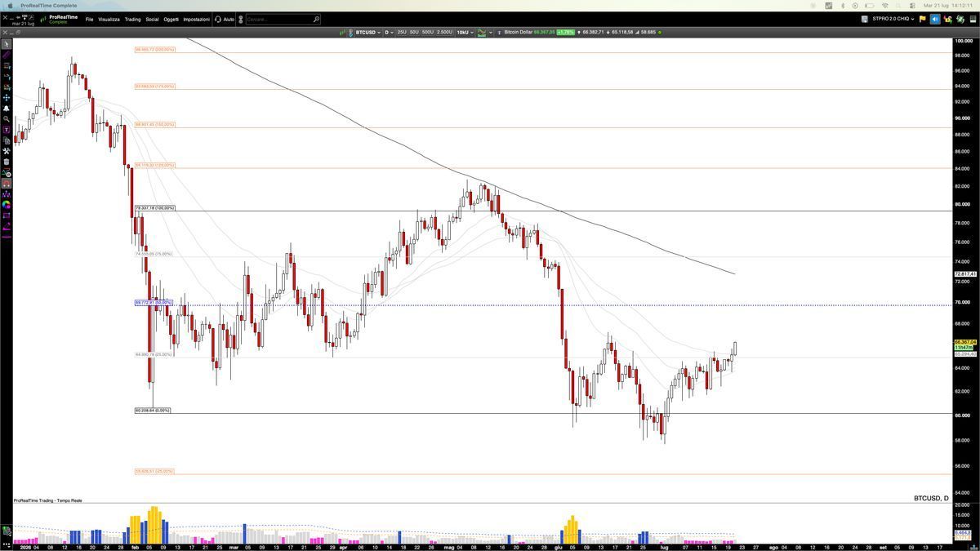The width and height of the screenshot is (980, 551).
Task: Click the Cercare search field
Action: (283, 19)
